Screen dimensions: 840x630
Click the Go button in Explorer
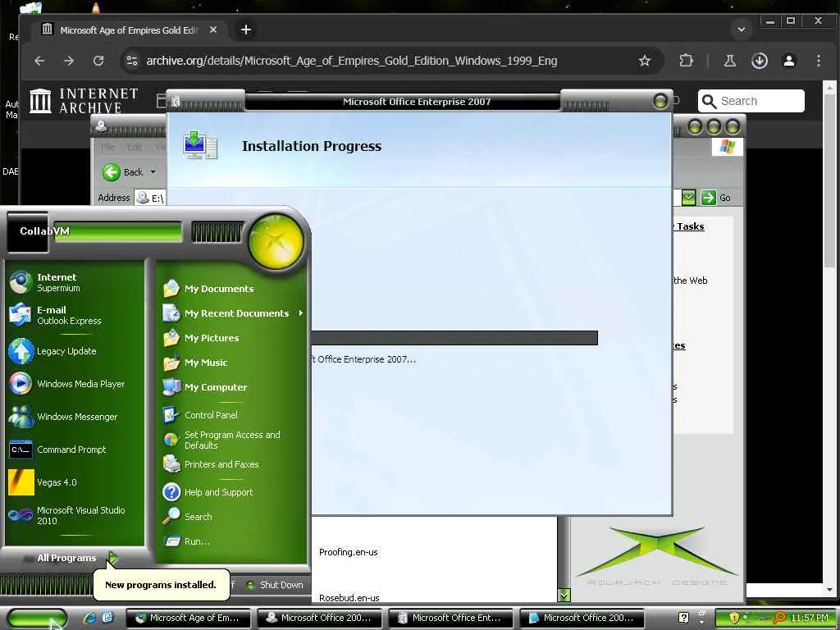[x=716, y=198]
